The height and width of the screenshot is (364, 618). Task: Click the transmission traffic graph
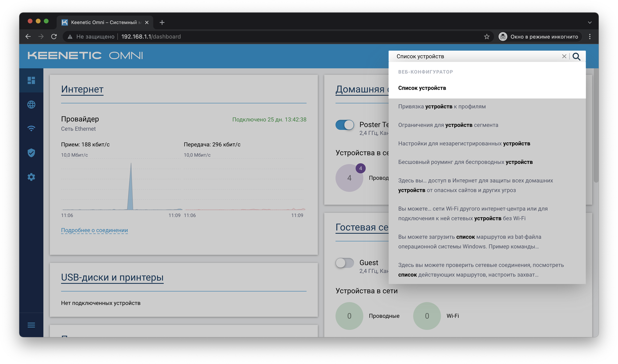244,184
